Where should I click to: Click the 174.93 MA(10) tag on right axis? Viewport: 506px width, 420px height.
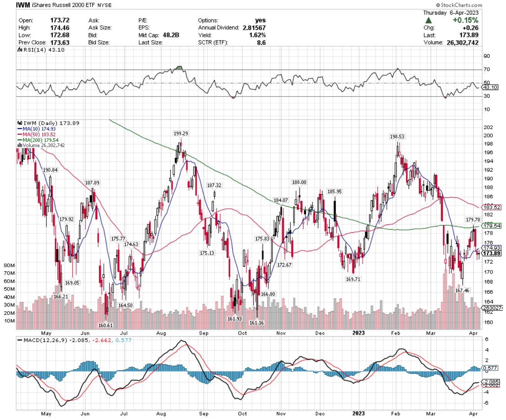tap(492, 248)
